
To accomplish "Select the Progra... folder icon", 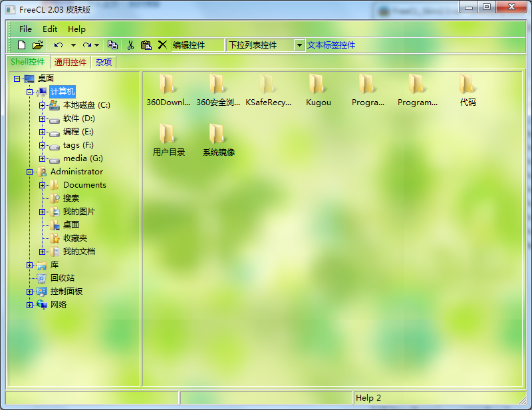I will click(x=368, y=84).
